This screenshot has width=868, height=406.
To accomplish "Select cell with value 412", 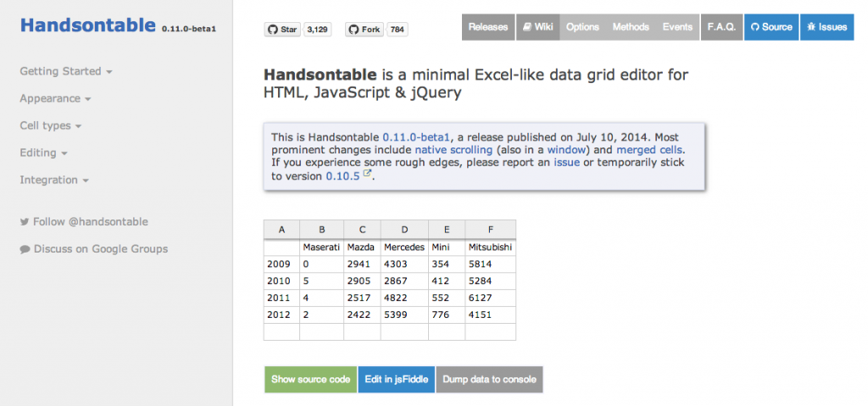I will coord(447,281).
